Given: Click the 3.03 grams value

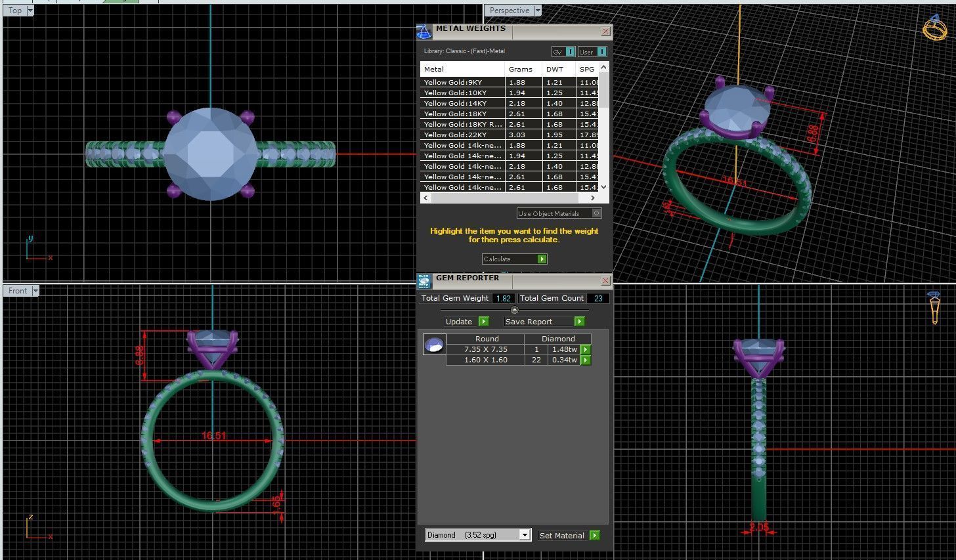Looking at the screenshot, I should click(x=517, y=135).
